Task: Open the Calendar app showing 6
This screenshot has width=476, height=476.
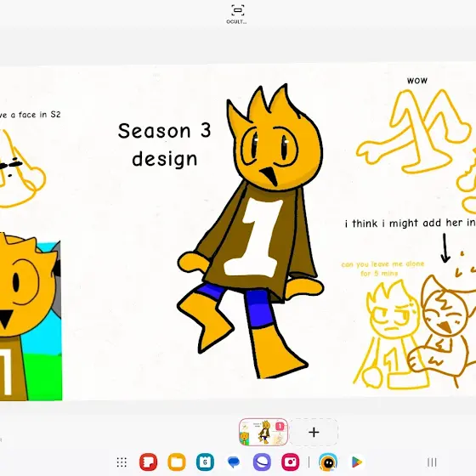Action: [205, 462]
